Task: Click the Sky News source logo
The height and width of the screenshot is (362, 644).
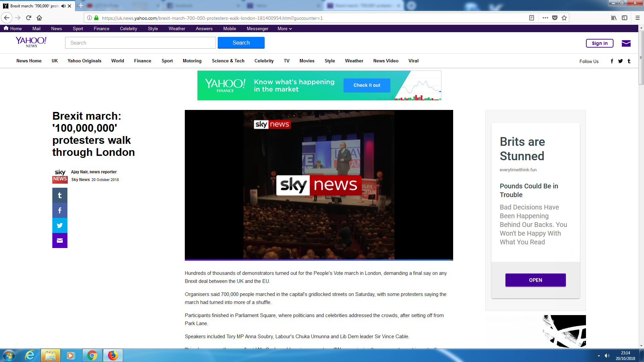Action: (60, 176)
